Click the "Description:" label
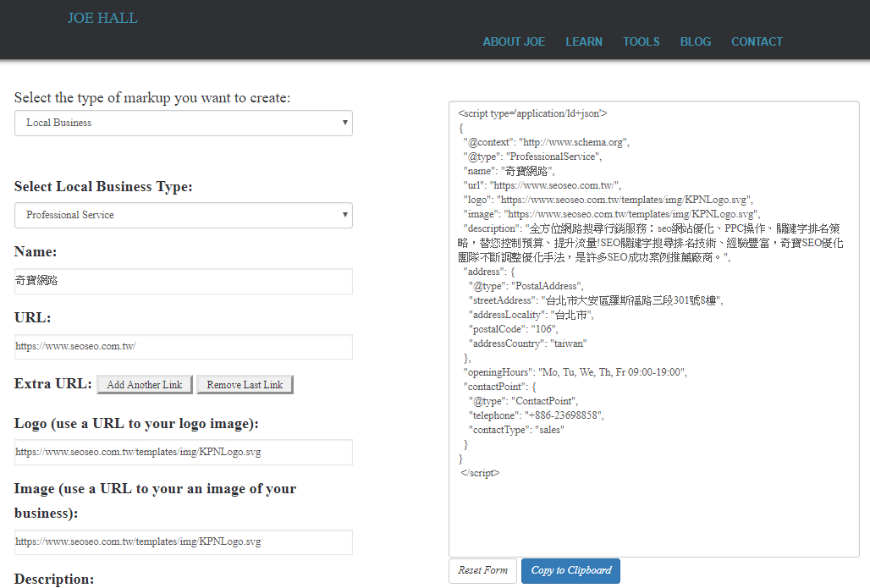Screen dimensions: 870x588 54,580
